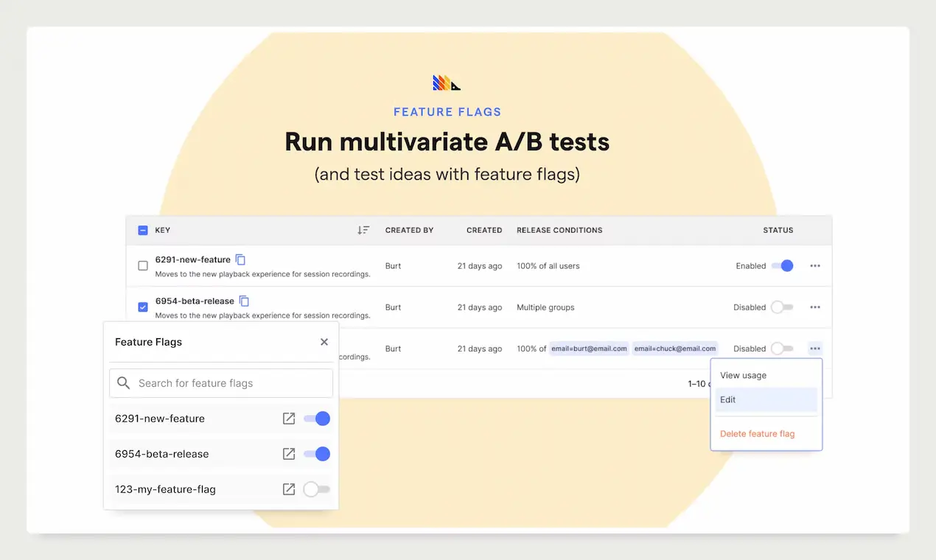The width and height of the screenshot is (936, 560).
Task: Click the sort icon in Key column
Action: coord(363,230)
